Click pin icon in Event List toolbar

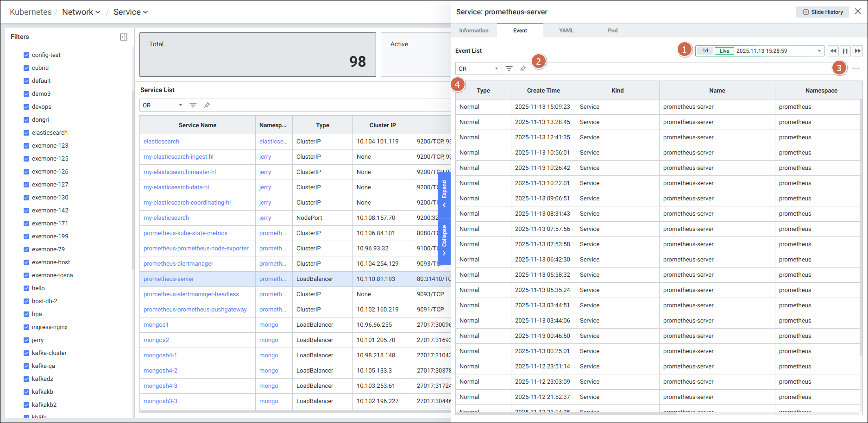pyautogui.click(x=523, y=68)
